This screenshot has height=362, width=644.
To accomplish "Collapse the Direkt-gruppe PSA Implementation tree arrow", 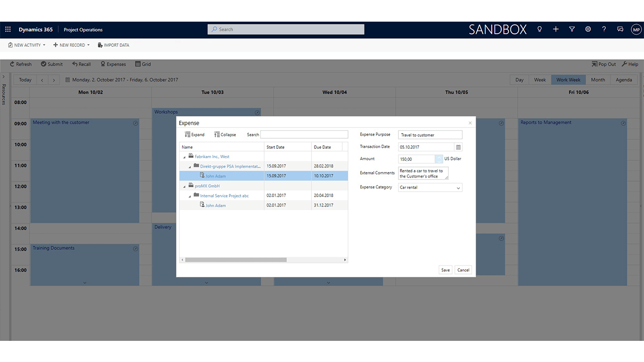I will pos(190,166).
